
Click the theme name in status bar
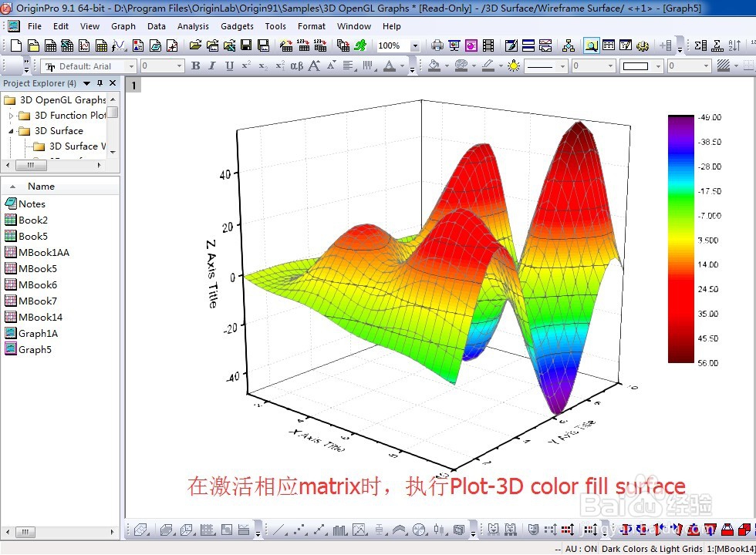(652, 549)
